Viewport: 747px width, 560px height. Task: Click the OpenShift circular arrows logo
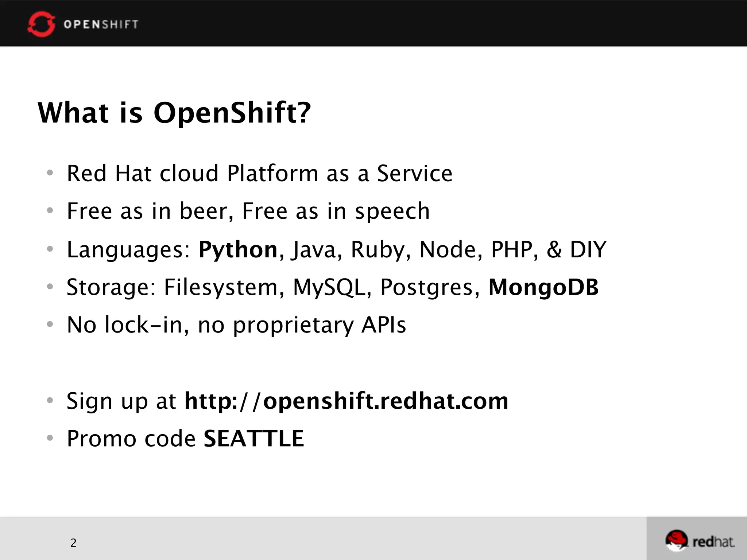tap(41, 24)
